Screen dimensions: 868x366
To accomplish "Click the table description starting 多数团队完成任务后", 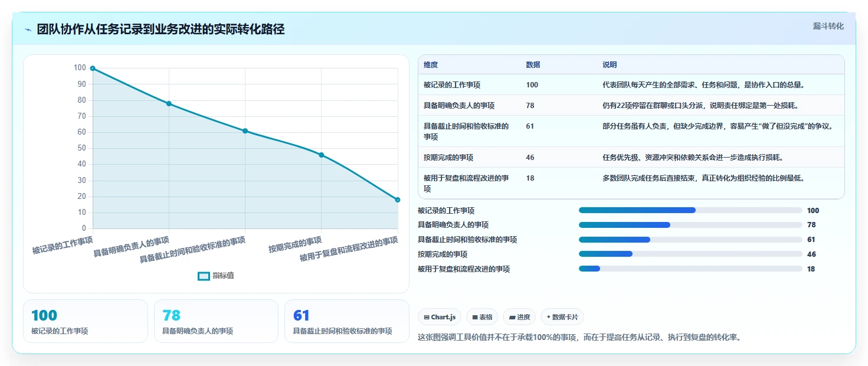I will [x=703, y=178].
